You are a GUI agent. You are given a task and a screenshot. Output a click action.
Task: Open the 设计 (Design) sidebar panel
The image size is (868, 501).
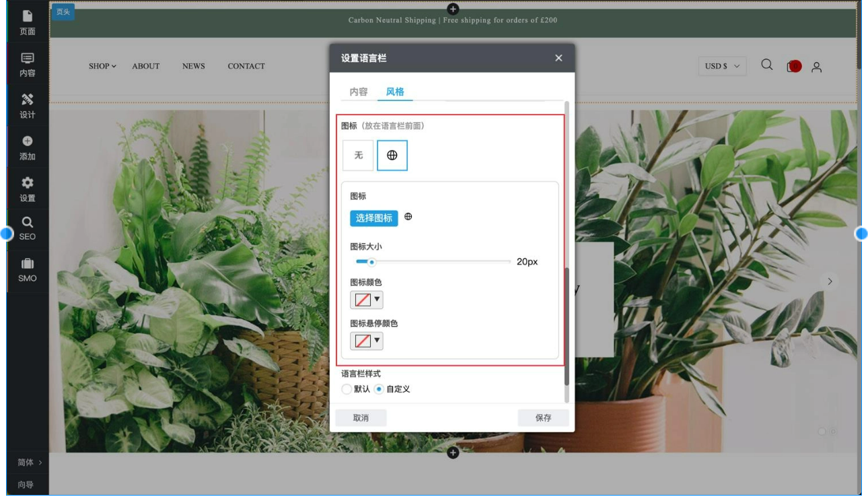27,106
